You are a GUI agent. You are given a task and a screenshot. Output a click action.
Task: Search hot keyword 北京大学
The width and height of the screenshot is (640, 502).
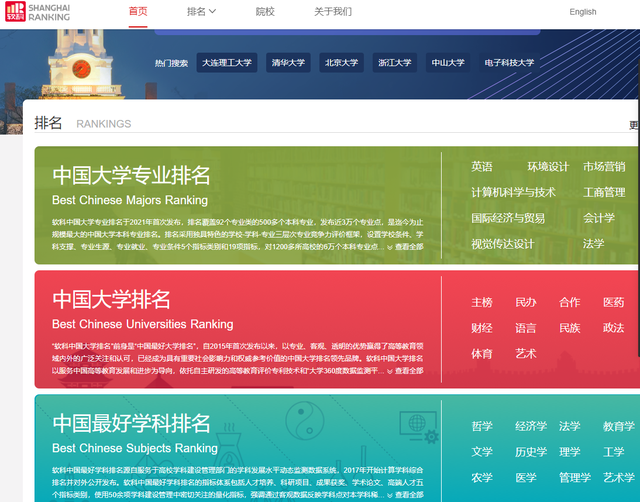341,63
